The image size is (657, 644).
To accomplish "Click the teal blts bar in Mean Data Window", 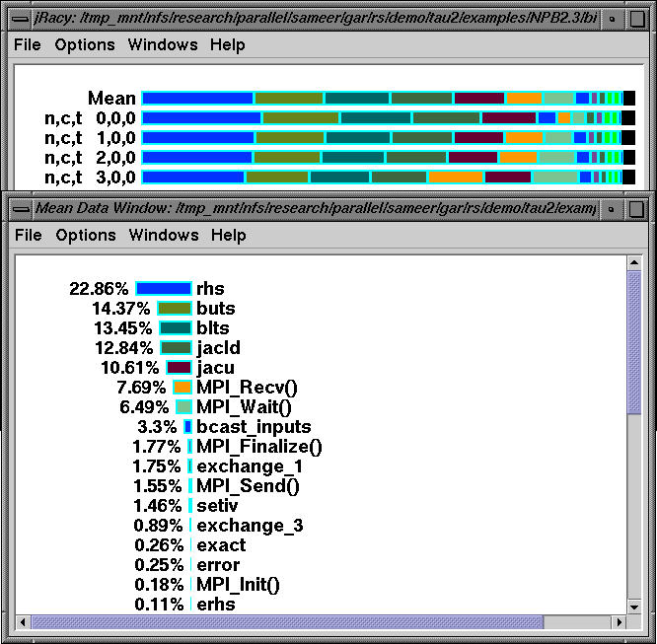I will [x=176, y=327].
